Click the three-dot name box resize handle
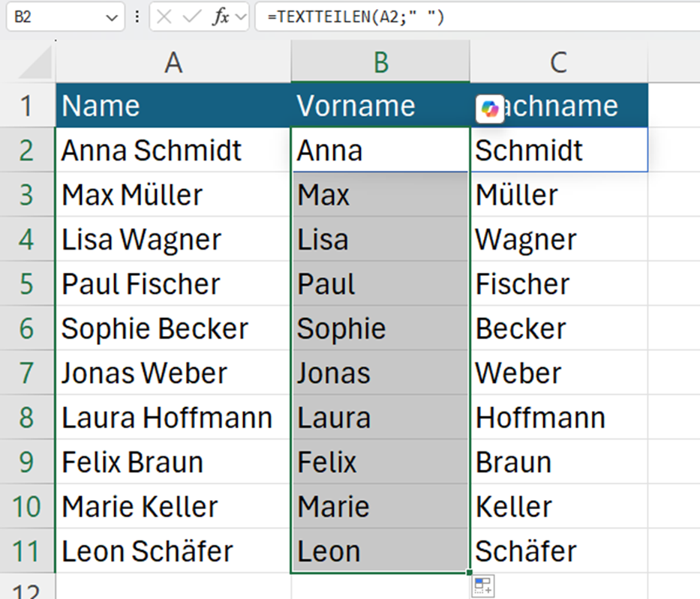700x599 pixels. click(137, 17)
